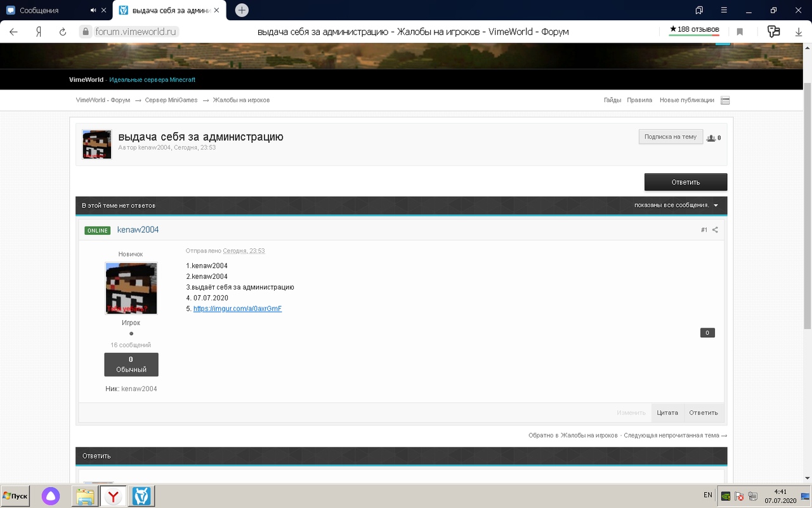Open Новые публикации menu link
Viewport: 812px width, 508px height.
(687, 100)
